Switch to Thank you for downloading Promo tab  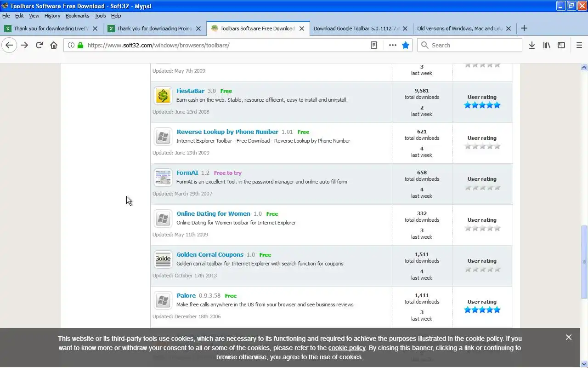(x=155, y=28)
